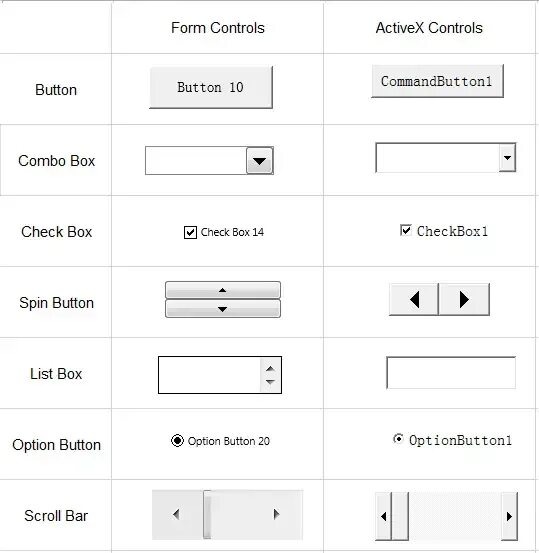This screenshot has width=539, height=553.
Task: Click inside the ActiveX list box
Action: (451, 373)
